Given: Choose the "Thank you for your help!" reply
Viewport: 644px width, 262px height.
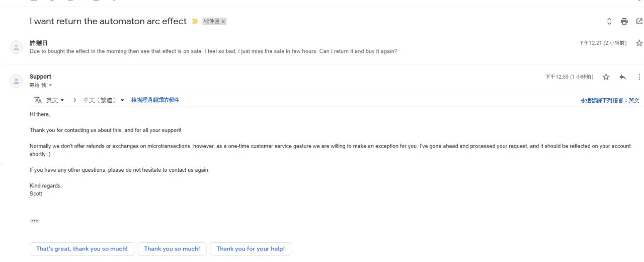Looking at the screenshot, I should (251, 249).
